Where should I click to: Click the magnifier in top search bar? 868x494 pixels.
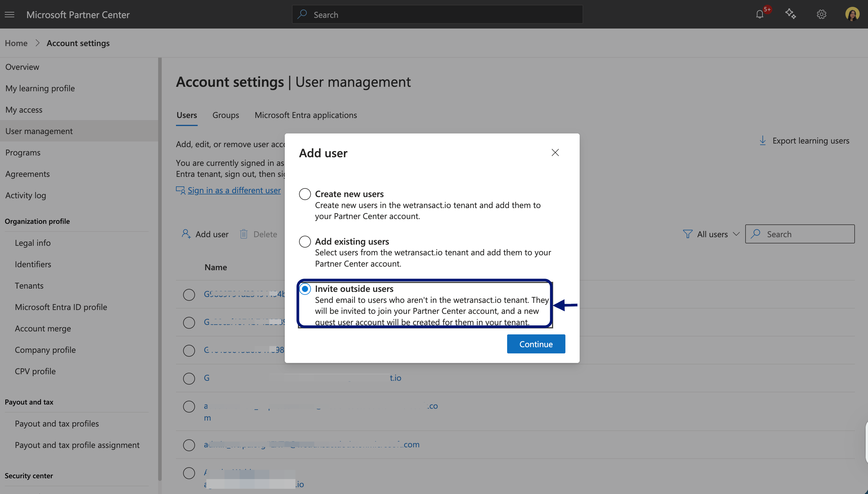[302, 15]
